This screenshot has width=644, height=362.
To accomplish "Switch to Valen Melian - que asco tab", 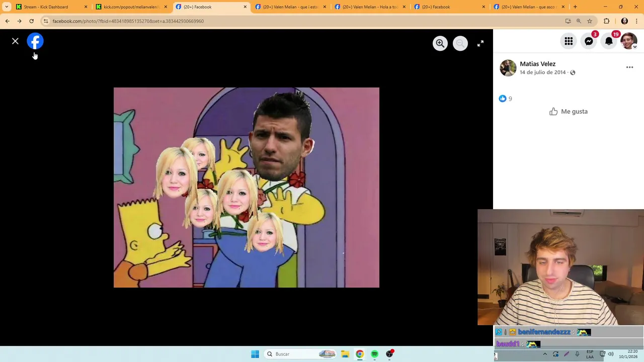I will click(x=528, y=7).
